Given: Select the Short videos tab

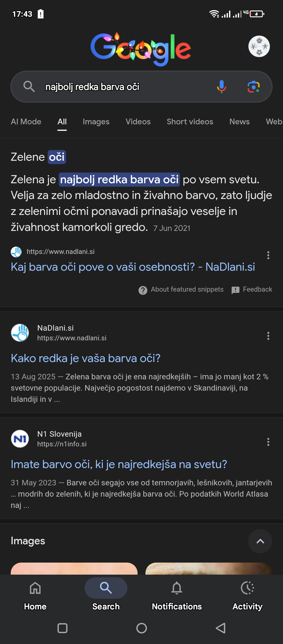Looking at the screenshot, I should click(x=190, y=122).
